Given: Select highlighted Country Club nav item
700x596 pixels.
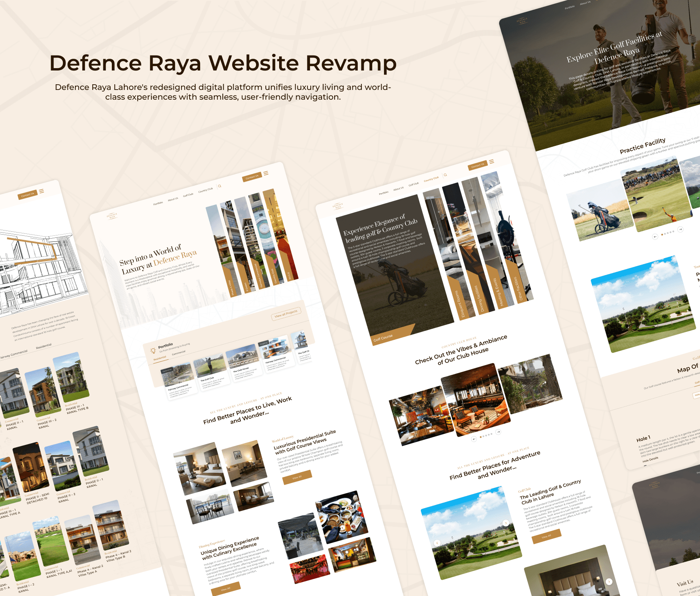Looking at the screenshot, I should coord(431,179).
